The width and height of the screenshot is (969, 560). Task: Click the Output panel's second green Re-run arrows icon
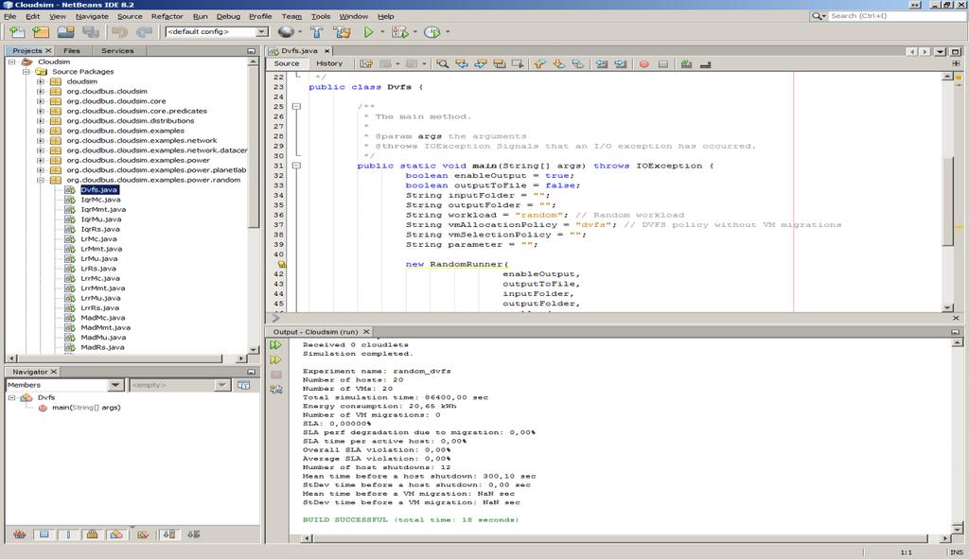coord(275,359)
